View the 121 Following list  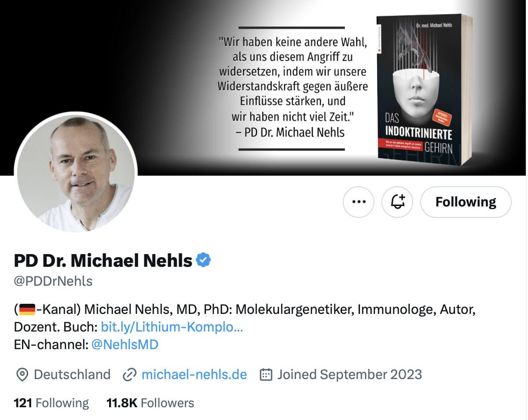[x=51, y=403]
